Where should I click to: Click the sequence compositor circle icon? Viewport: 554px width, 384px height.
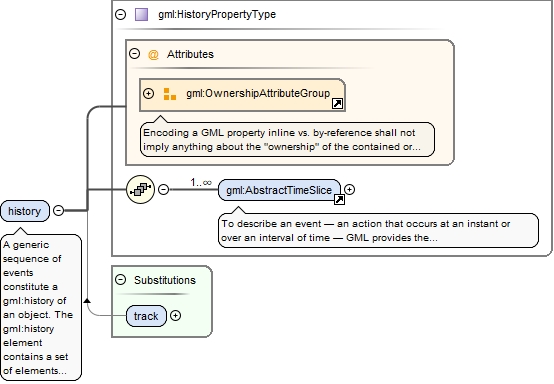pos(141,189)
